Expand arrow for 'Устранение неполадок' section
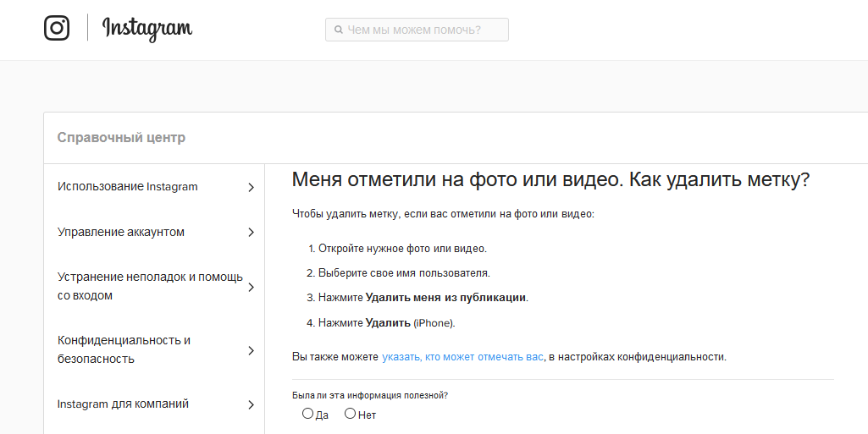This screenshot has height=434, width=868. [x=251, y=288]
